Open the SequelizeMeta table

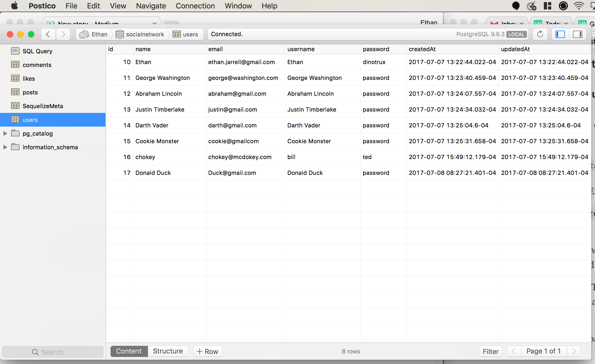click(43, 106)
